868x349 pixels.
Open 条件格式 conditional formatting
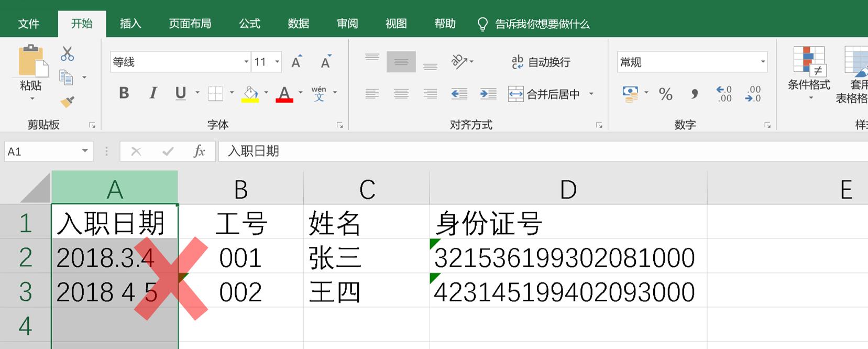[x=809, y=72]
